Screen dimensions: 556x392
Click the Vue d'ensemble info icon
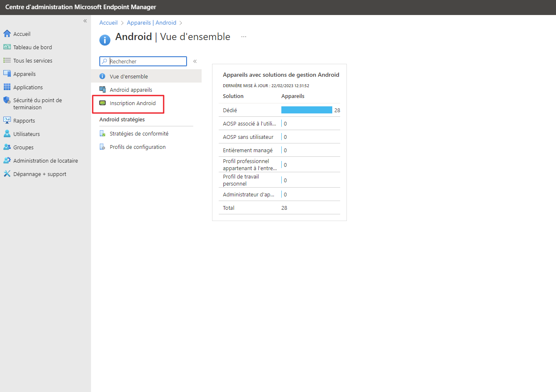click(x=102, y=76)
